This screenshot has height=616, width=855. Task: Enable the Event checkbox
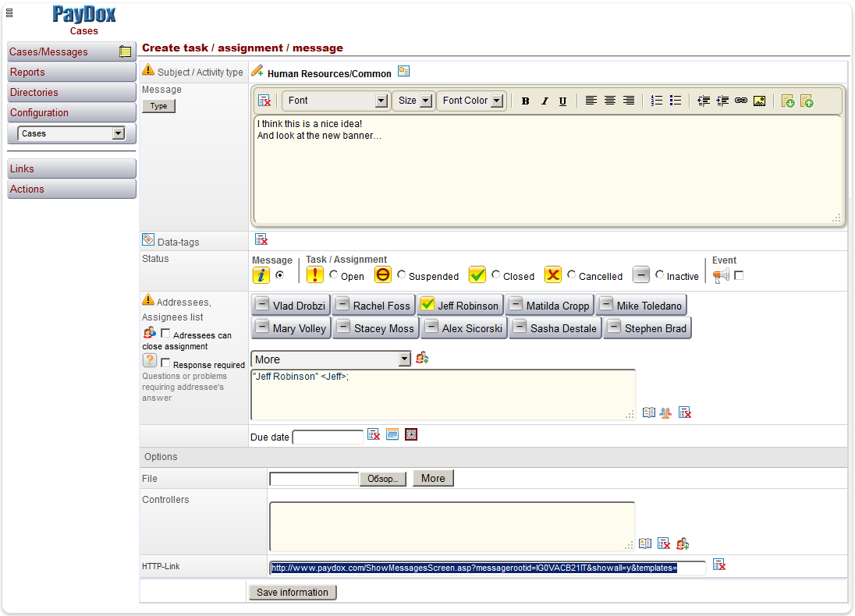tap(739, 275)
